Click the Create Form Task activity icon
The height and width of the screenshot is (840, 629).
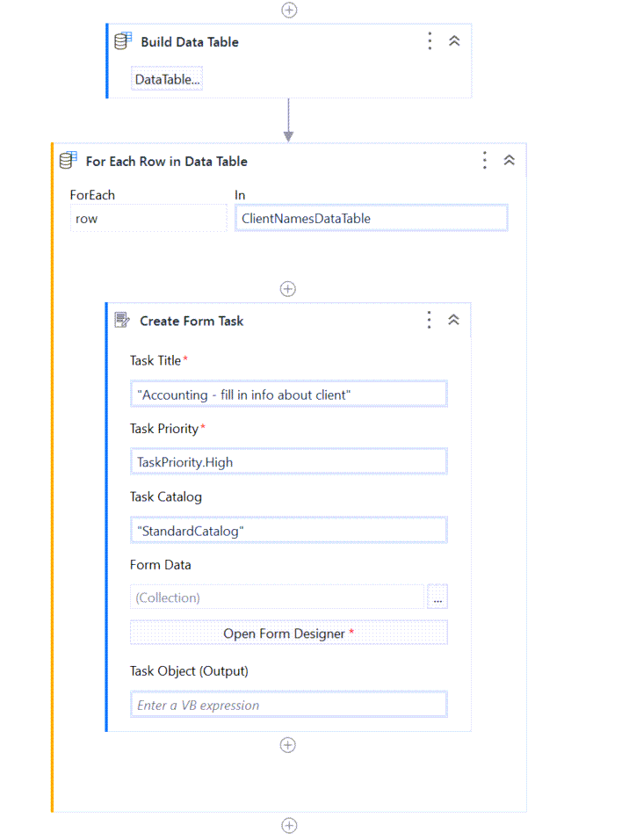(122, 321)
